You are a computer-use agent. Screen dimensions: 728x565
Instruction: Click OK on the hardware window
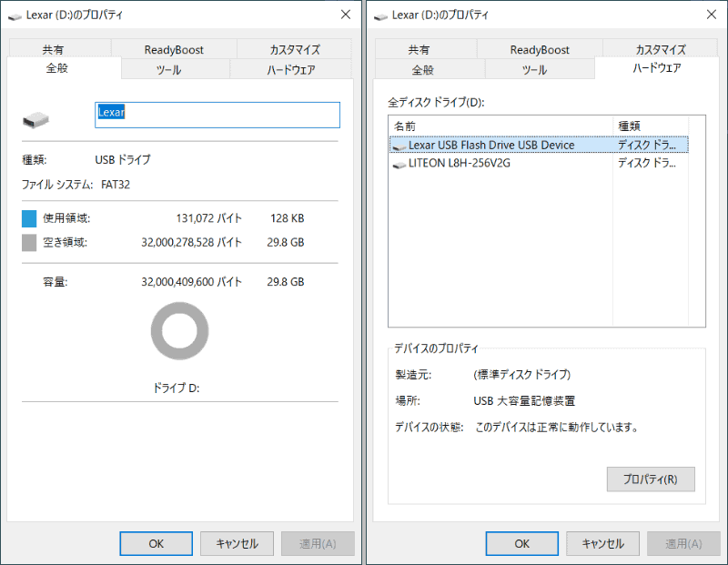(521, 543)
